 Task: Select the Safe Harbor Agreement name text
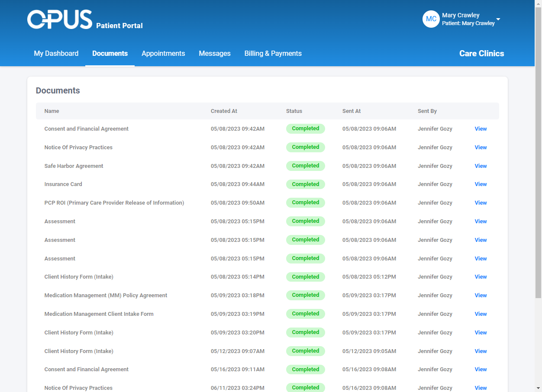point(74,166)
